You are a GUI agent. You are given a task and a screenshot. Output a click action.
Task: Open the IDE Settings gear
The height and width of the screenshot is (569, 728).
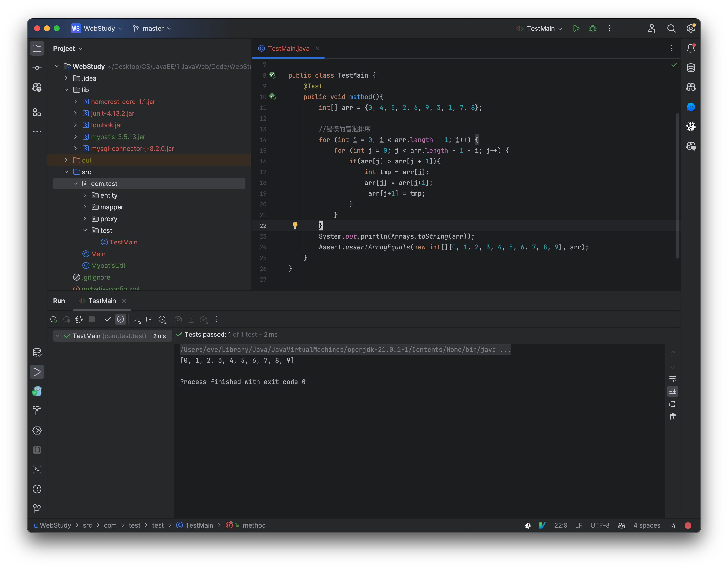(x=691, y=28)
